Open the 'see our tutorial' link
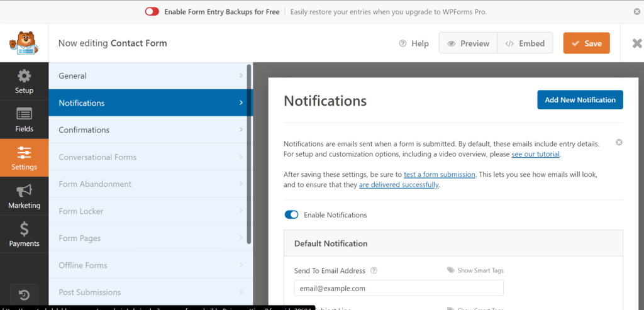The height and width of the screenshot is (310, 644). [x=536, y=155]
